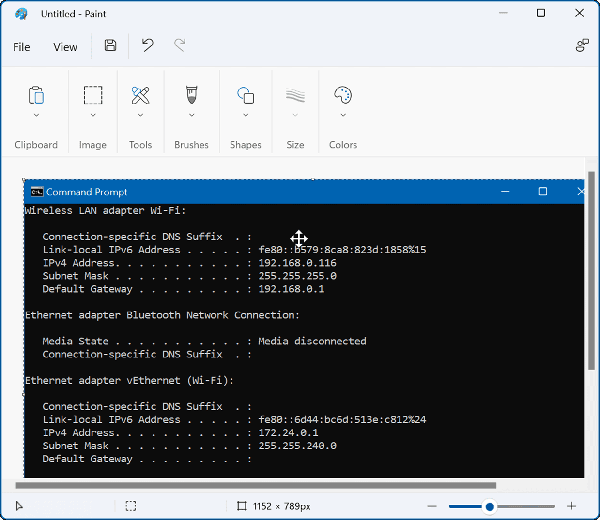The width and height of the screenshot is (600, 520).
Task: Click the cursor position icon in status bar
Action: pos(19,506)
